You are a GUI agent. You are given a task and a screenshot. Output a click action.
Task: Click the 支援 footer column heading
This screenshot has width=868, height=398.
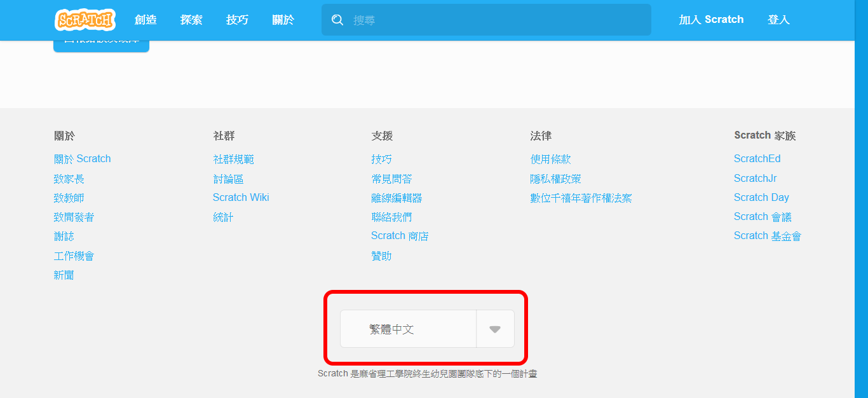click(382, 135)
